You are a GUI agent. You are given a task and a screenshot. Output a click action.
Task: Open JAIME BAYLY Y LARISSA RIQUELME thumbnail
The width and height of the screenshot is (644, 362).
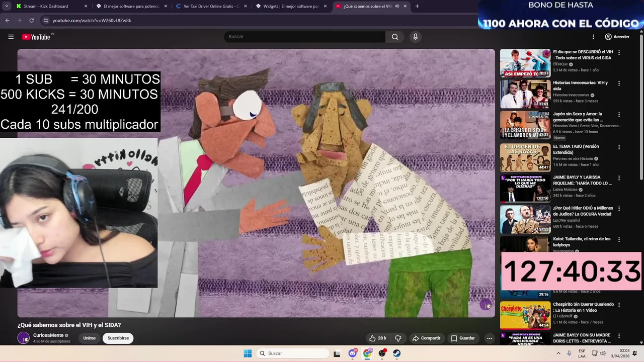point(525,188)
